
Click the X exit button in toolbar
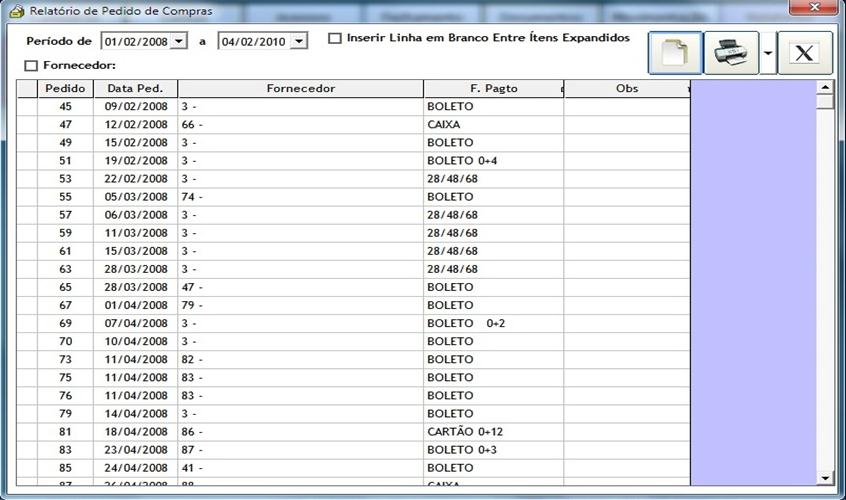804,53
